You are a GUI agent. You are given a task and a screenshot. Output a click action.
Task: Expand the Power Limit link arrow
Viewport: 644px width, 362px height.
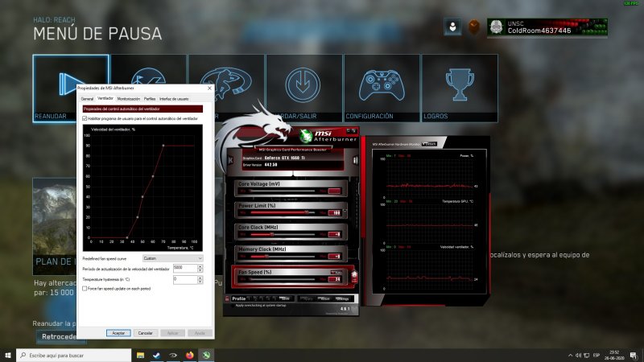tap(345, 212)
